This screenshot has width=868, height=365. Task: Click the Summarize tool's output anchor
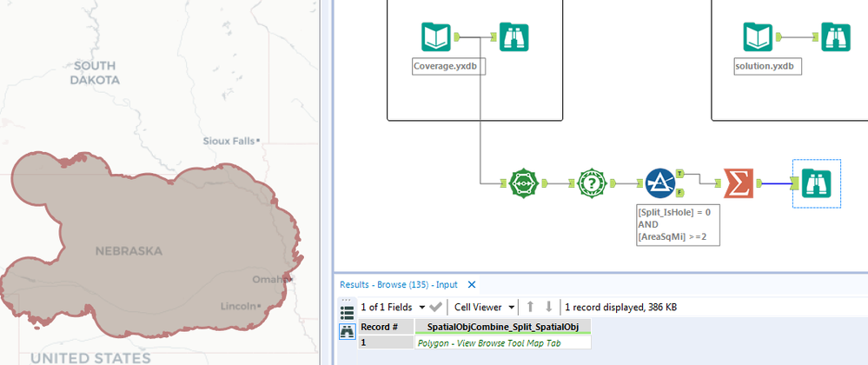(x=760, y=183)
